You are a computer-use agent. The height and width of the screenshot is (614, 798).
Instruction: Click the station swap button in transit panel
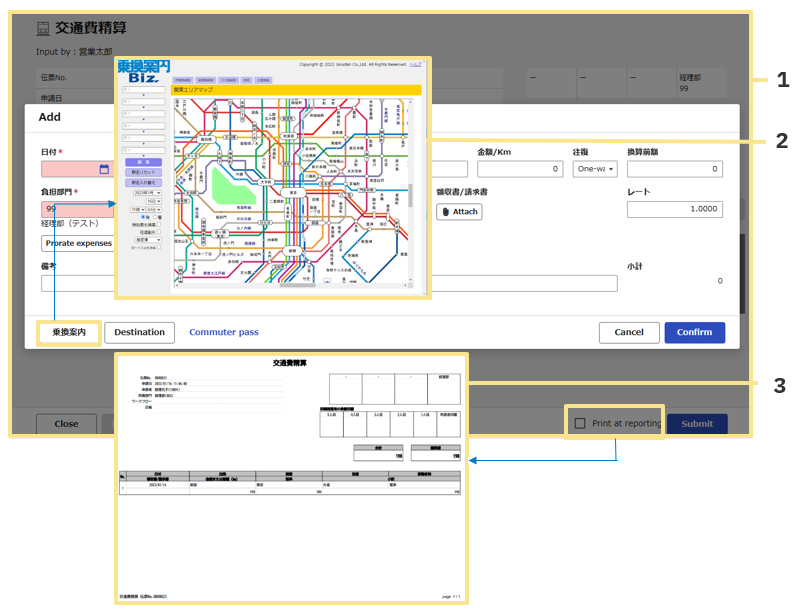point(144,183)
